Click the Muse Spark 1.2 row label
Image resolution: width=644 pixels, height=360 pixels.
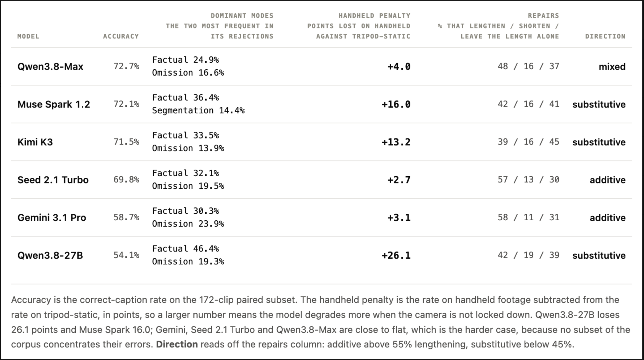(x=54, y=104)
